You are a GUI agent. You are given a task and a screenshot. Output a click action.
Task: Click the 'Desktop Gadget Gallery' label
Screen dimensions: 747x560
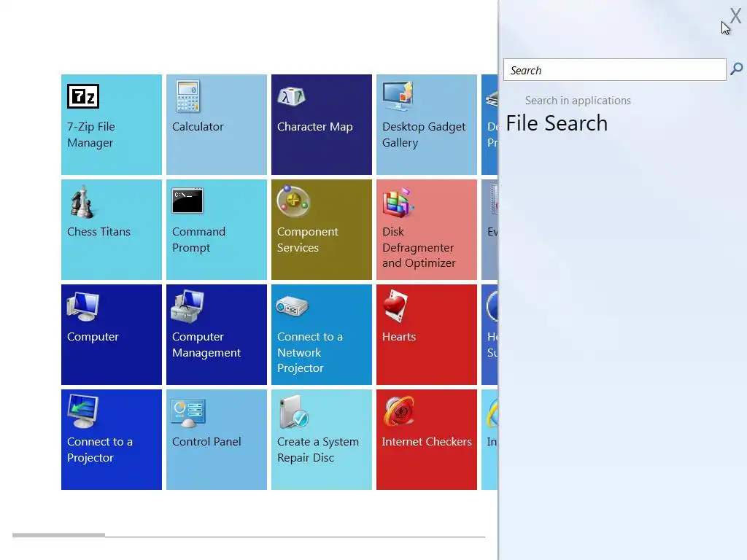click(424, 135)
